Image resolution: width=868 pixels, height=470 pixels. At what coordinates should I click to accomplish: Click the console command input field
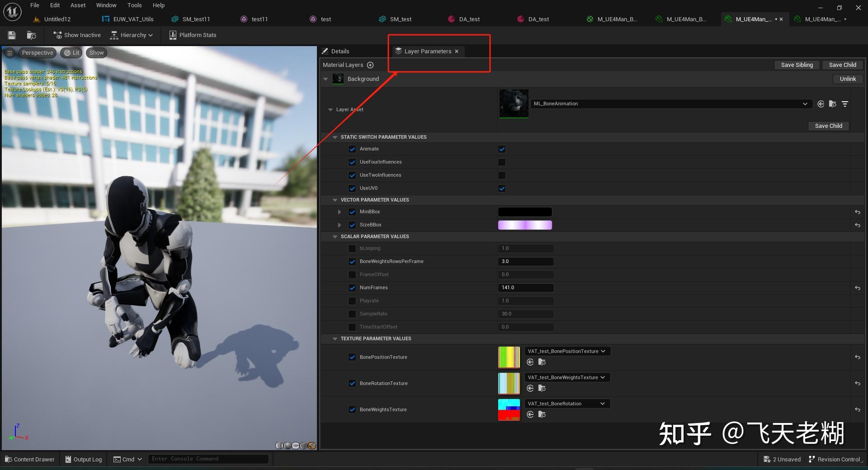(x=208, y=459)
